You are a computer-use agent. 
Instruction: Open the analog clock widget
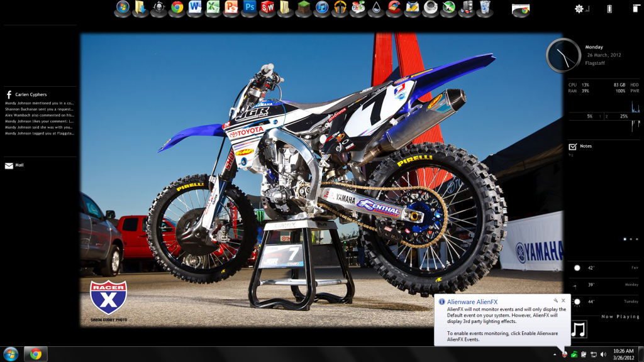563,55
